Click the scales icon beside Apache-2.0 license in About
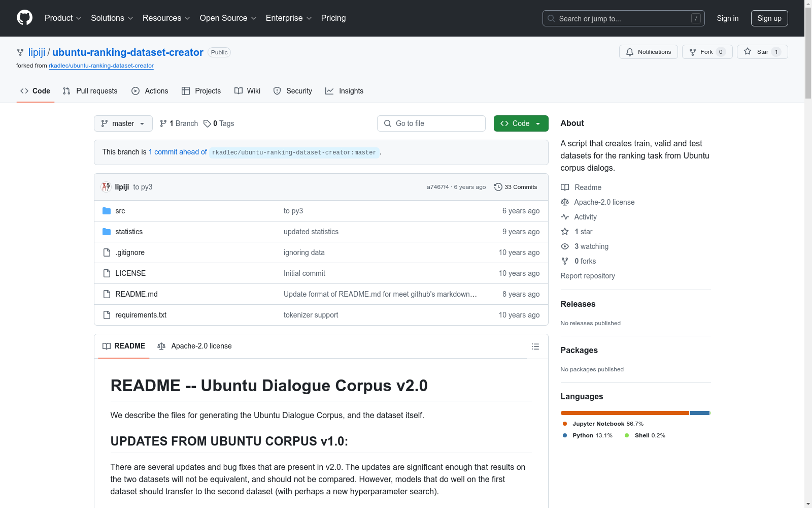Image resolution: width=812 pixels, height=508 pixels. [x=565, y=202]
